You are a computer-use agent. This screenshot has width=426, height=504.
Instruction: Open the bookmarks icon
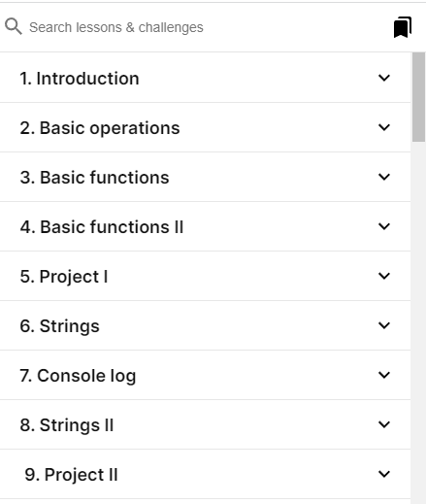pos(403,27)
